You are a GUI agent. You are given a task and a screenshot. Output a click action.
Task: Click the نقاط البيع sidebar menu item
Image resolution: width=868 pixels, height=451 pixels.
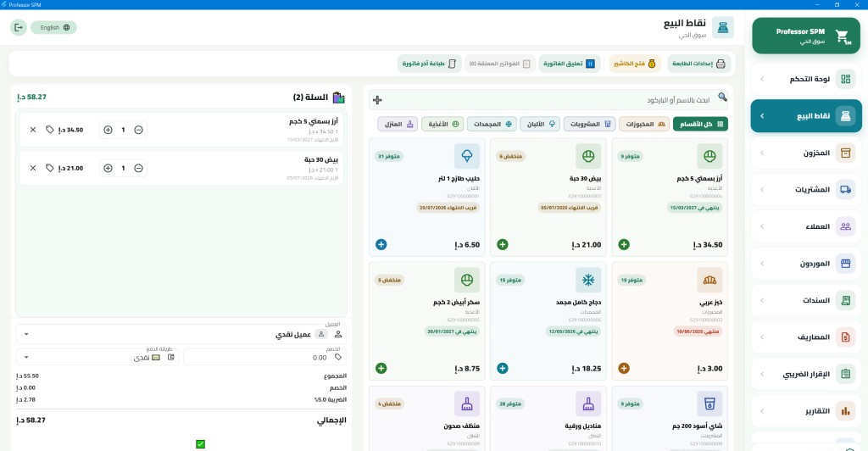coord(806,115)
